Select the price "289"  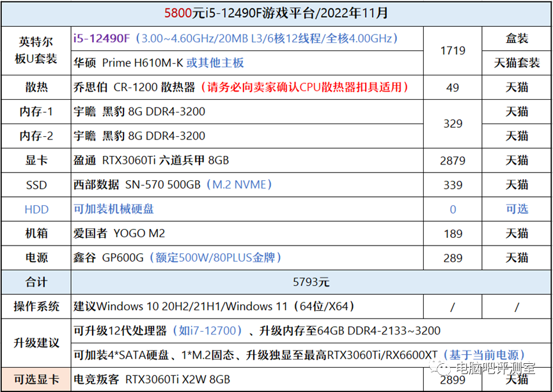[453, 258]
